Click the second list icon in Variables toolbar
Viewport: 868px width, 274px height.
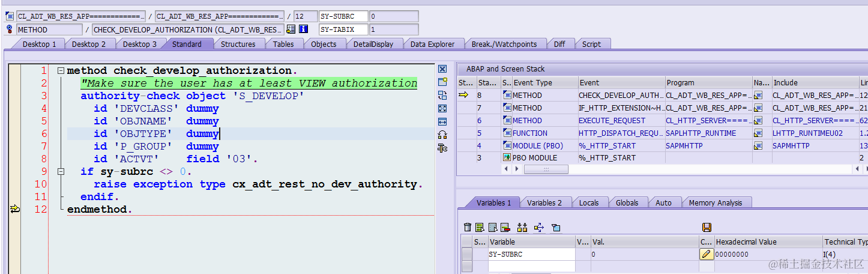pos(492,227)
